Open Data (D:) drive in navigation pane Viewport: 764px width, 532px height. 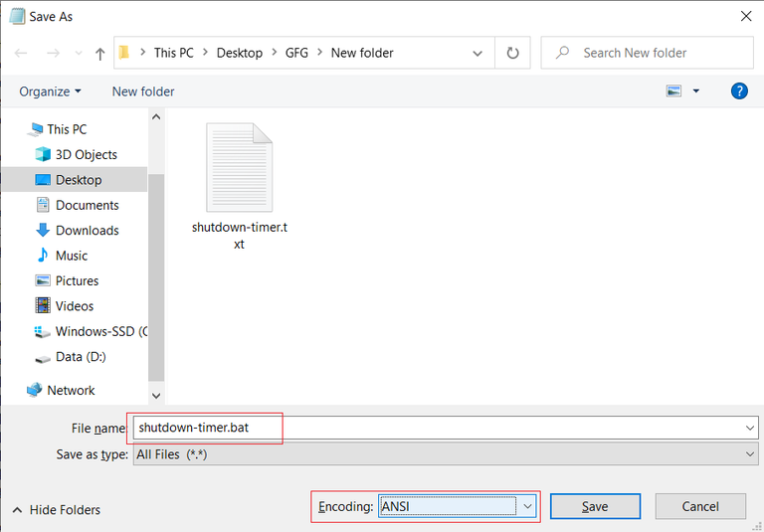click(x=81, y=357)
